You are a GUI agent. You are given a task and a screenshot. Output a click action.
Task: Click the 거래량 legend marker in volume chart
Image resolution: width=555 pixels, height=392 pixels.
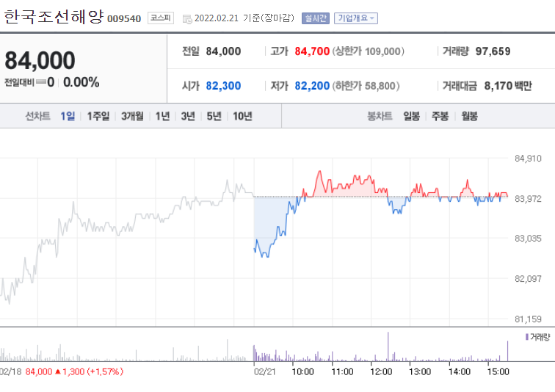tap(527, 337)
